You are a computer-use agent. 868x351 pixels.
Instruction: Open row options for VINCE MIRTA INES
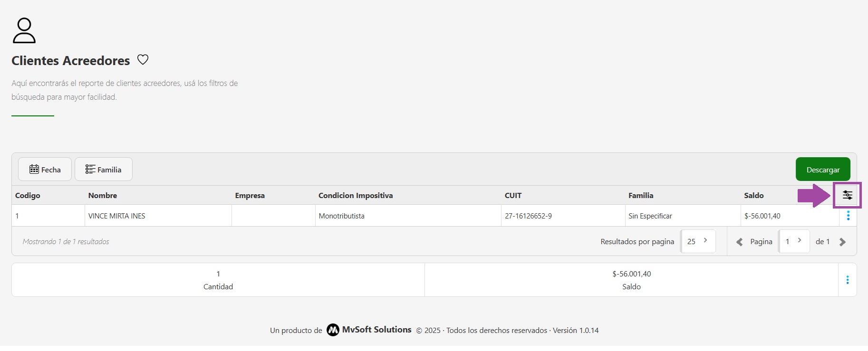click(848, 216)
